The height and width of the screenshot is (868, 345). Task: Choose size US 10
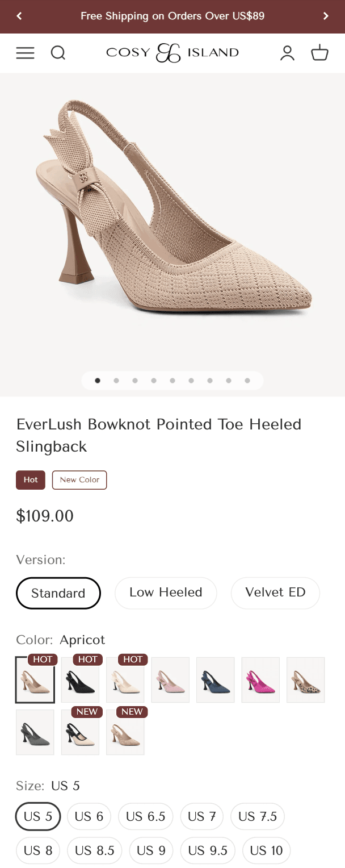[266, 850]
